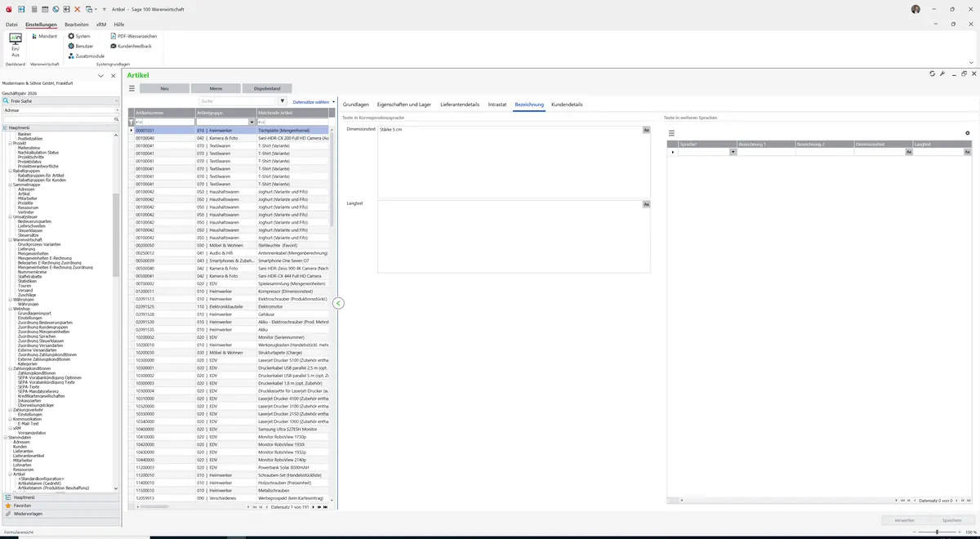Click the Sage logo icon in title bar
The height and width of the screenshot is (539, 980).
tap(8, 9)
